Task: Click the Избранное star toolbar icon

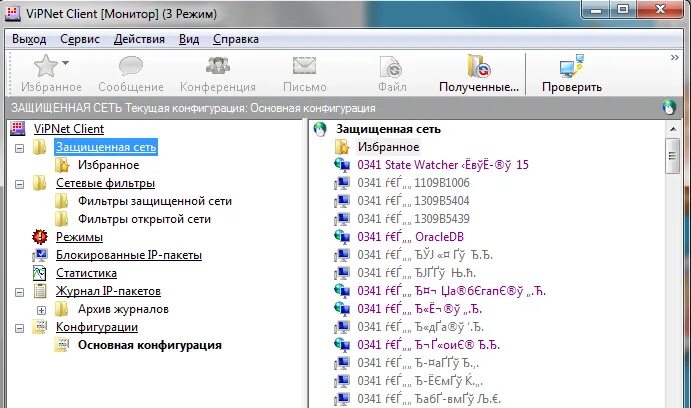Action: tap(46, 66)
